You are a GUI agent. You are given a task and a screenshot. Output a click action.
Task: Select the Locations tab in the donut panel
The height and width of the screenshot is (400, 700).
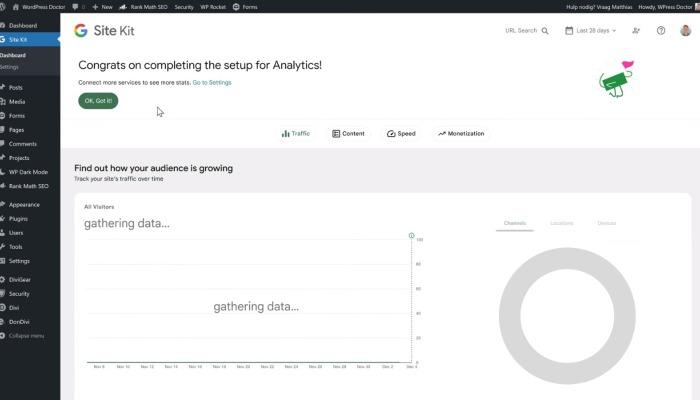pos(561,223)
